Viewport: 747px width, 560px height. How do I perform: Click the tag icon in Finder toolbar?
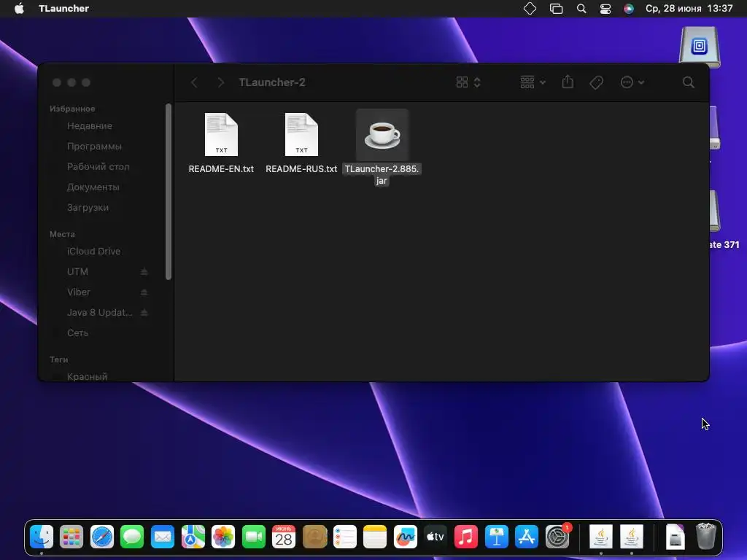tap(596, 82)
